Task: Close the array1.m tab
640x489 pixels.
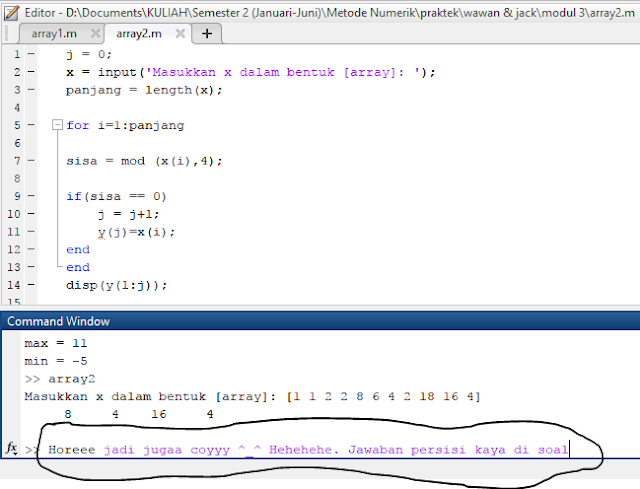Action: (96, 33)
